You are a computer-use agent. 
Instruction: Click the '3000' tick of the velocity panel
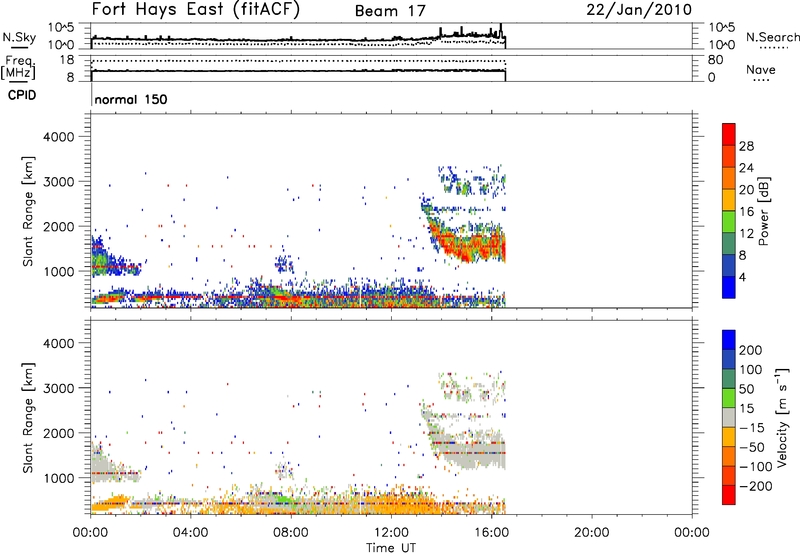pos(58,388)
